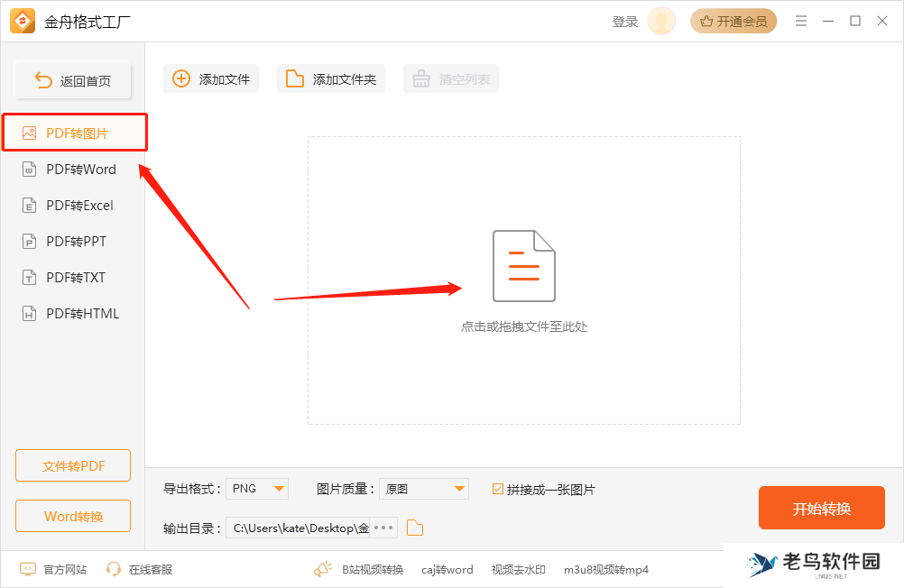
Task: Click the 添加文件 add file icon
Action: coord(182,78)
